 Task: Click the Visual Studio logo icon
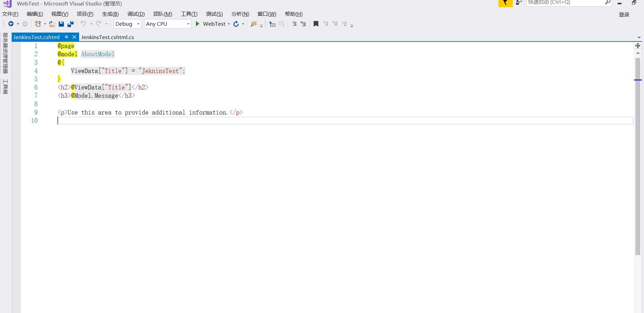pos(7,4)
